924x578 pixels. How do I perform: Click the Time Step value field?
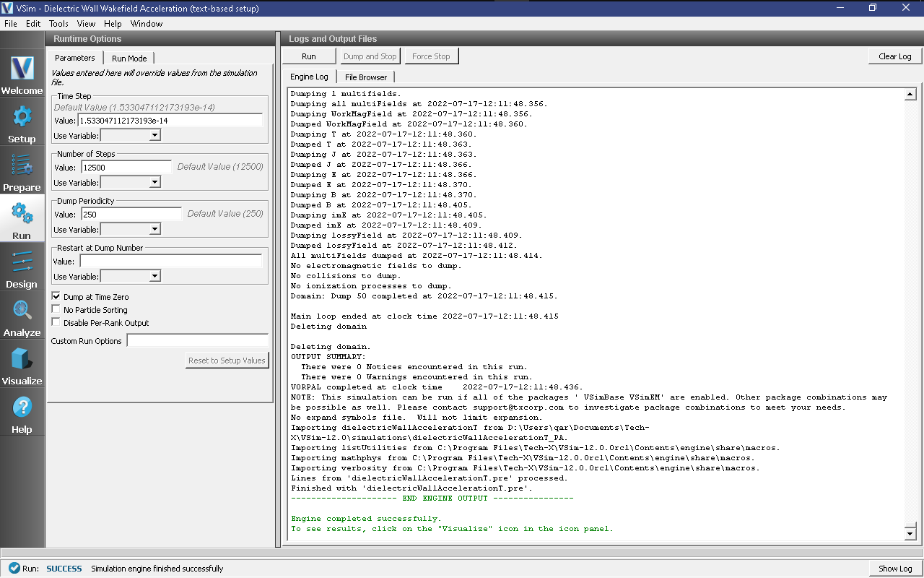click(170, 121)
